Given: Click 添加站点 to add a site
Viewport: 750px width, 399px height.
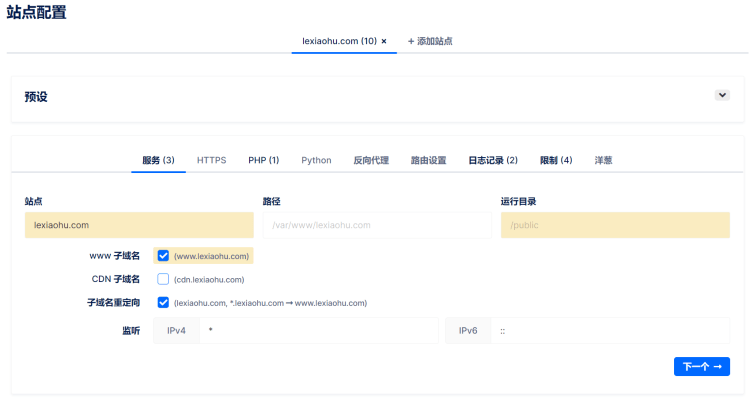Looking at the screenshot, I should click(430, 41).
